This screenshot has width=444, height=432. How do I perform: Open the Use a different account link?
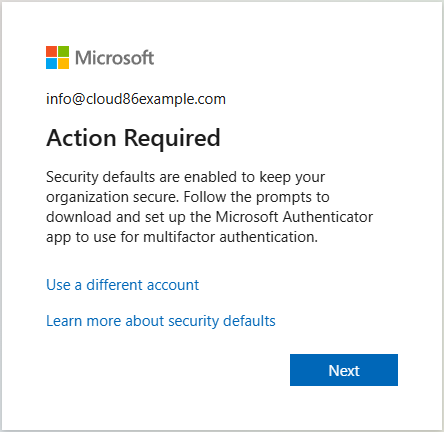[123, 285]
